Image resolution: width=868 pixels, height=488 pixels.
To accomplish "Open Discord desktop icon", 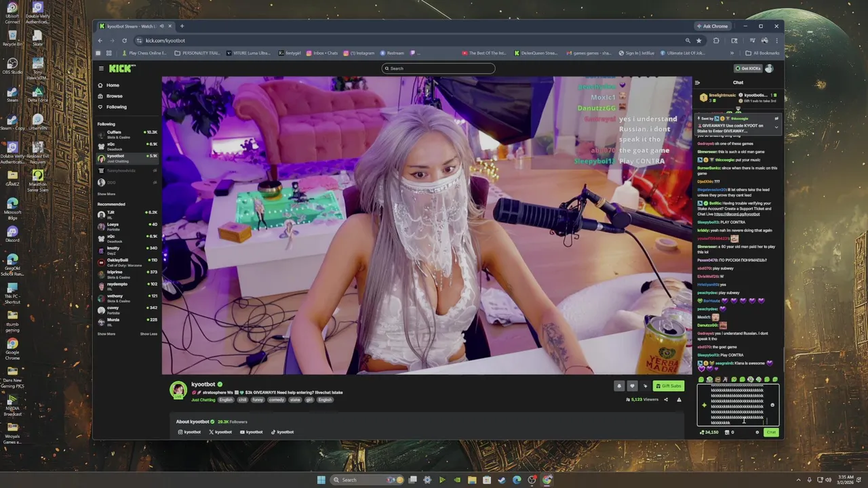I will [12, 235].
